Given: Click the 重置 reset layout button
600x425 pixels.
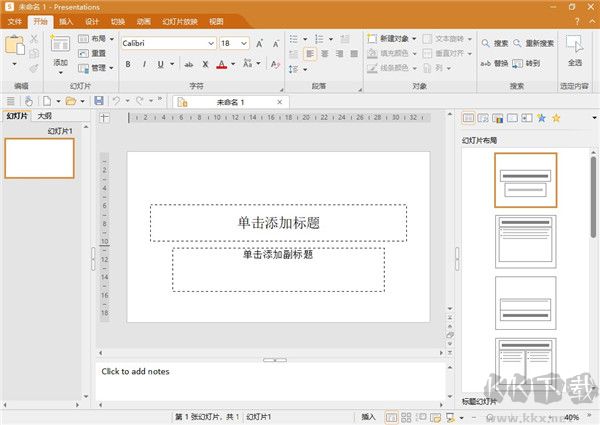Looking at the screenshot, I should [92, 54].
